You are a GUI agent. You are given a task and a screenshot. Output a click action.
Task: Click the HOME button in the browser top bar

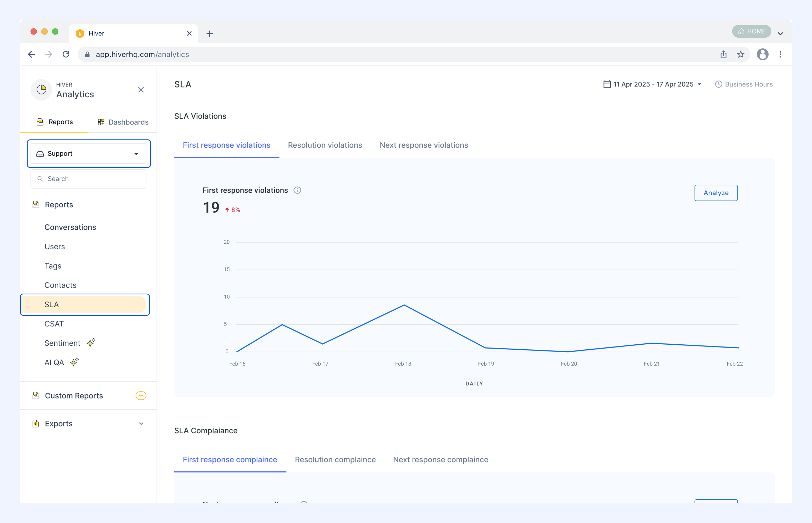point(751,31)
